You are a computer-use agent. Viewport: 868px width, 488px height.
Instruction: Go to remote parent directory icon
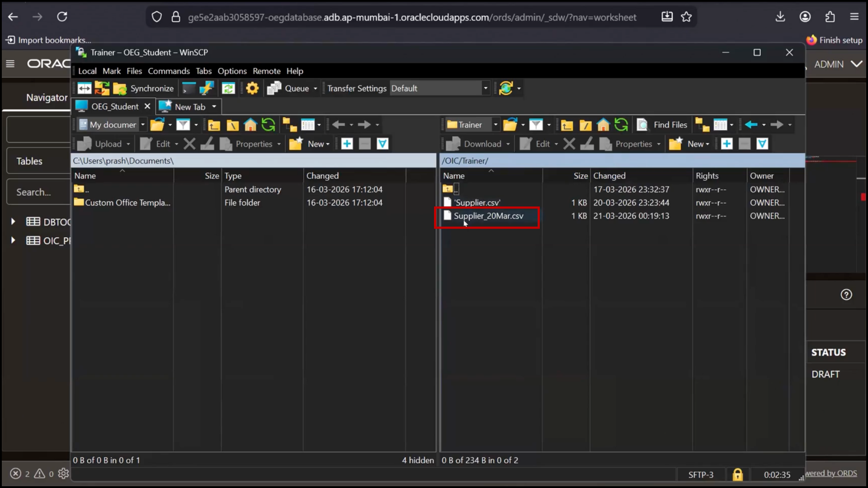click(567, 125)
